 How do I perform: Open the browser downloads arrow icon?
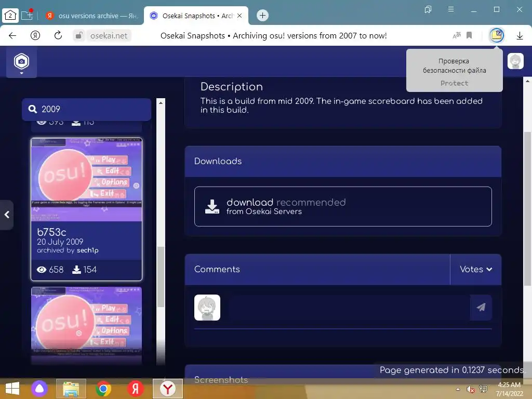[520, 36]
